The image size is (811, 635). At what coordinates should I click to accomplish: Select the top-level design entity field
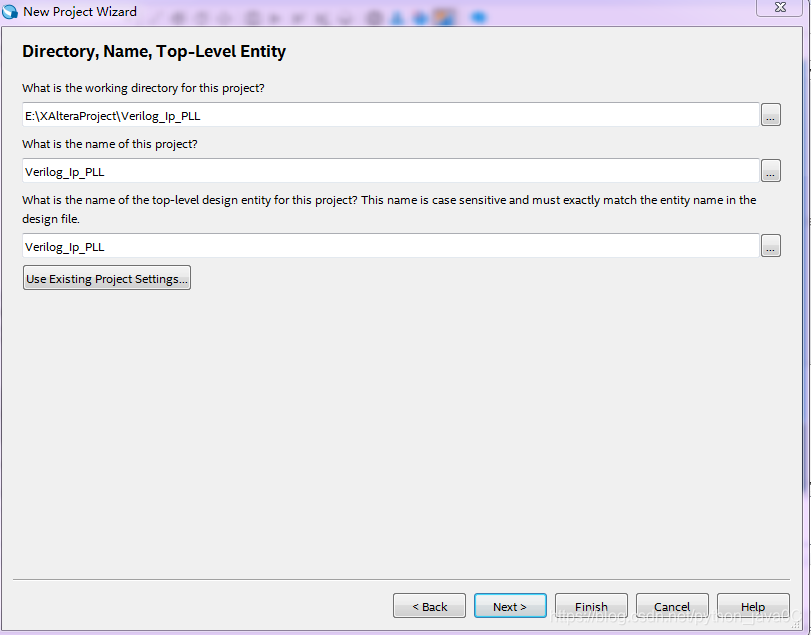(x=391, y=246)
